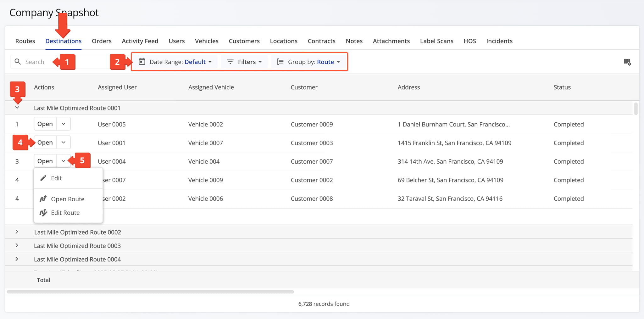
Task: Go to the Users tab
Action: (177, 41)
